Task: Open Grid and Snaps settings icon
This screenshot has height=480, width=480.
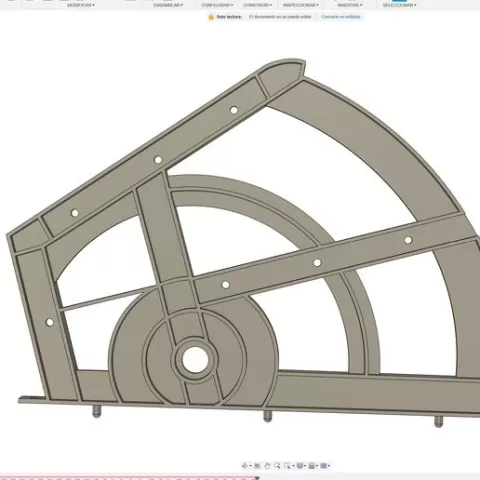Action: (x=312, y=466)
